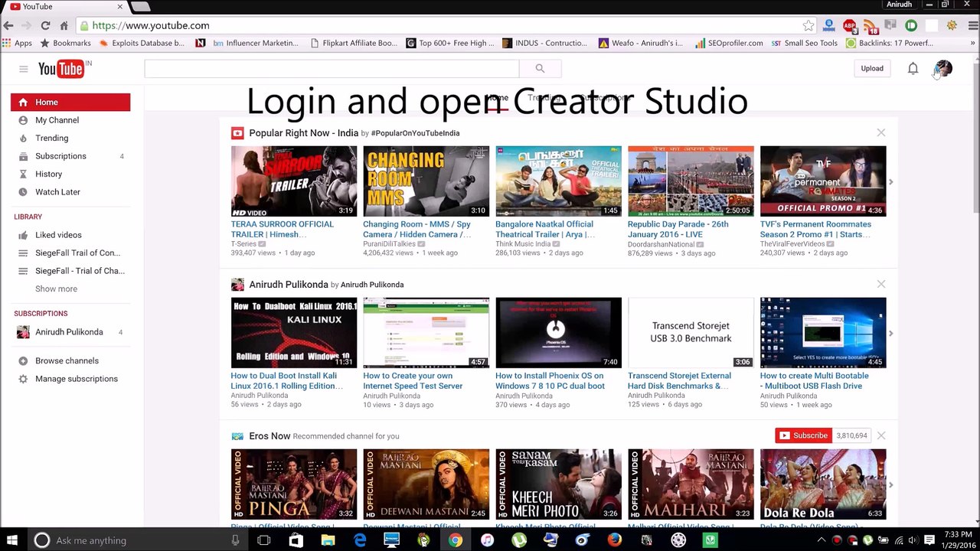The width and height of the screenshot is (980, 551).
Task: Subscribe to Eros Now channel
Action: (x=803, y=435)
